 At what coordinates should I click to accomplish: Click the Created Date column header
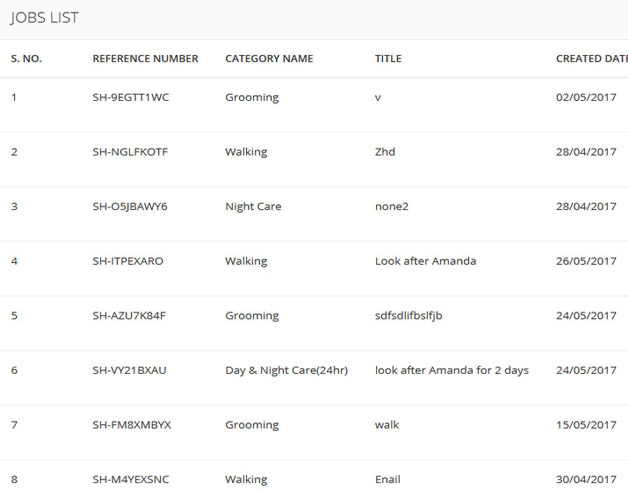(x=592, y=59)
